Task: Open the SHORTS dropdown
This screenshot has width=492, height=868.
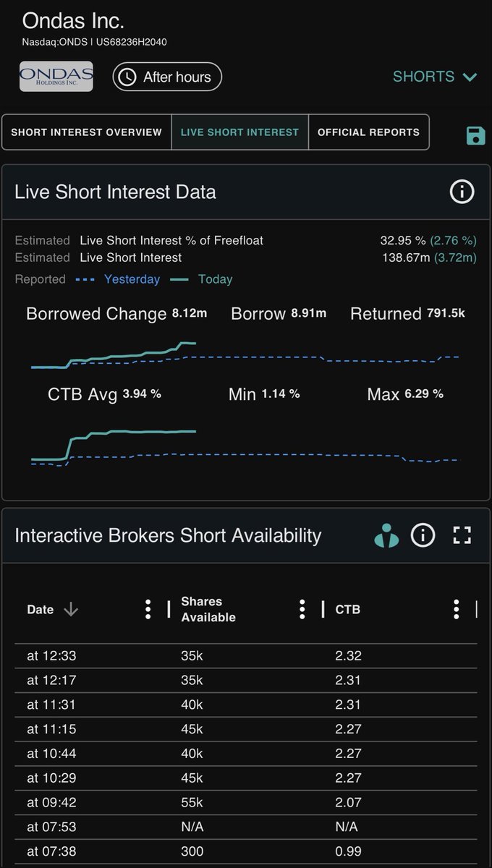Action: [435, 77]
